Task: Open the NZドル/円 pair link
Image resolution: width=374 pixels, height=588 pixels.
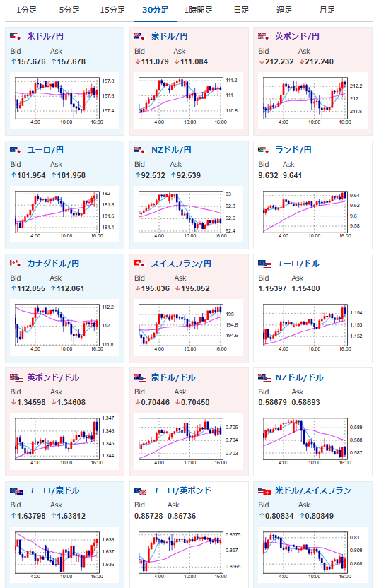Action: [171, 150]
